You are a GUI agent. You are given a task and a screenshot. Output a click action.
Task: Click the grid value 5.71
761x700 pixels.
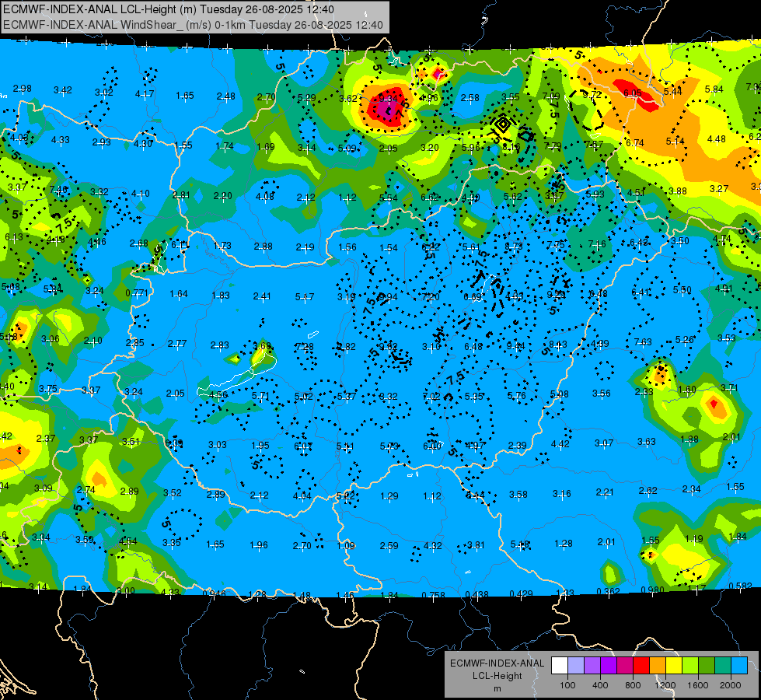click(260, 396)
